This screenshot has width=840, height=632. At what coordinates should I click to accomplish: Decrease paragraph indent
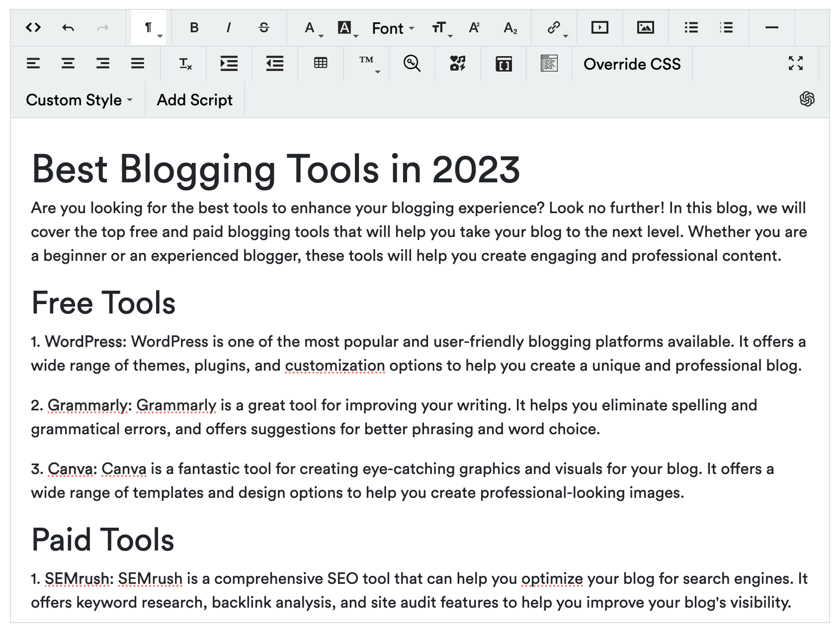pos(275,64)
